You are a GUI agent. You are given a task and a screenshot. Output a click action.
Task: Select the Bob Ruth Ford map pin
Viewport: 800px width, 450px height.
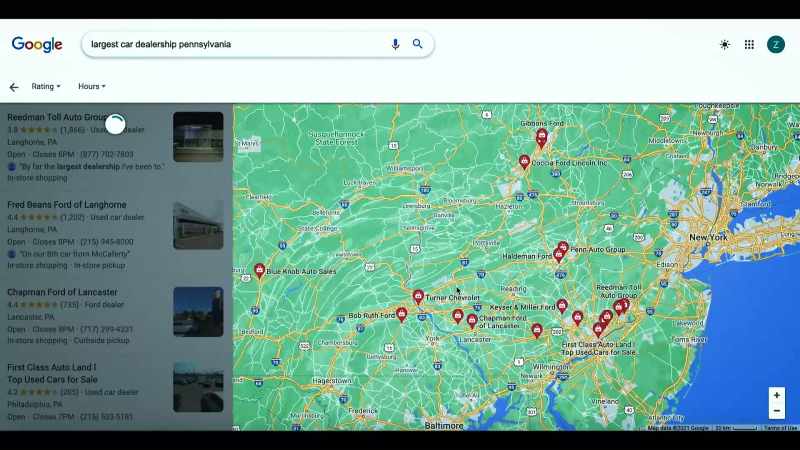[402, 314]
